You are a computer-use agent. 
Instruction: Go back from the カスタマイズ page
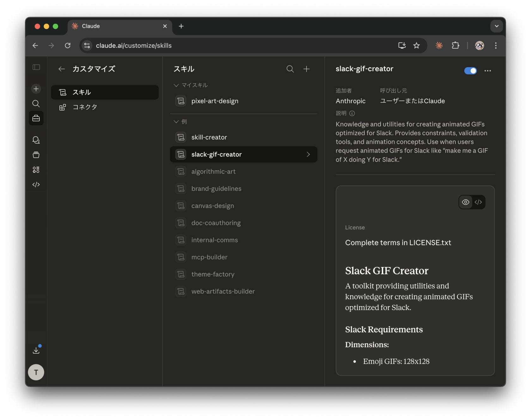pyautogui.click(x=62, y=69)
